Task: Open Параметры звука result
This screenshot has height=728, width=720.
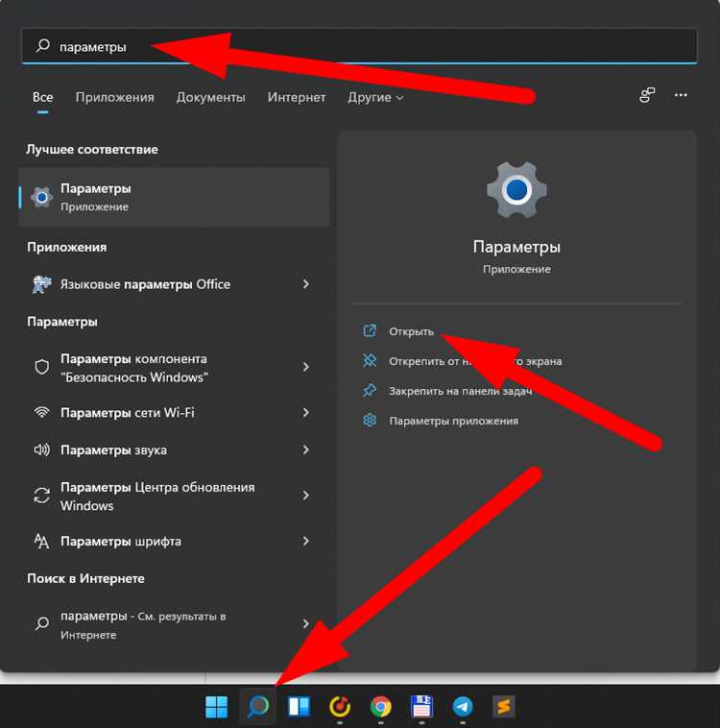Action: 172,449
